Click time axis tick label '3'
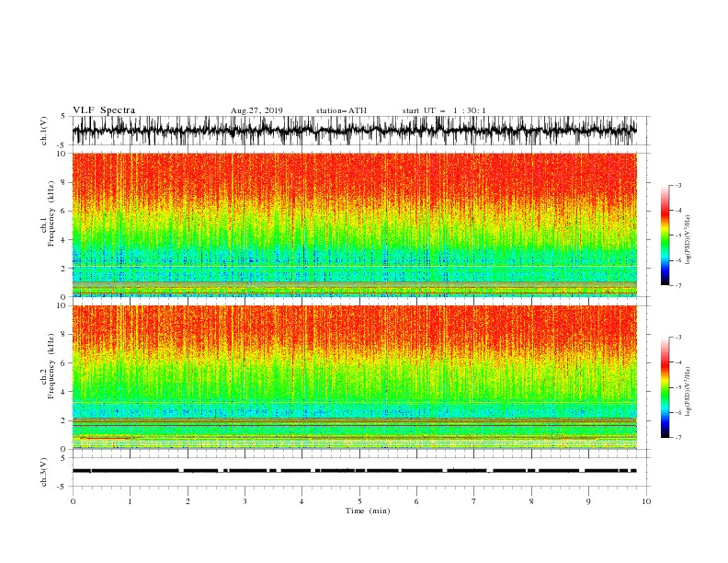The width and height of the screenshot is (728, 563). click(x=245, y=501)
